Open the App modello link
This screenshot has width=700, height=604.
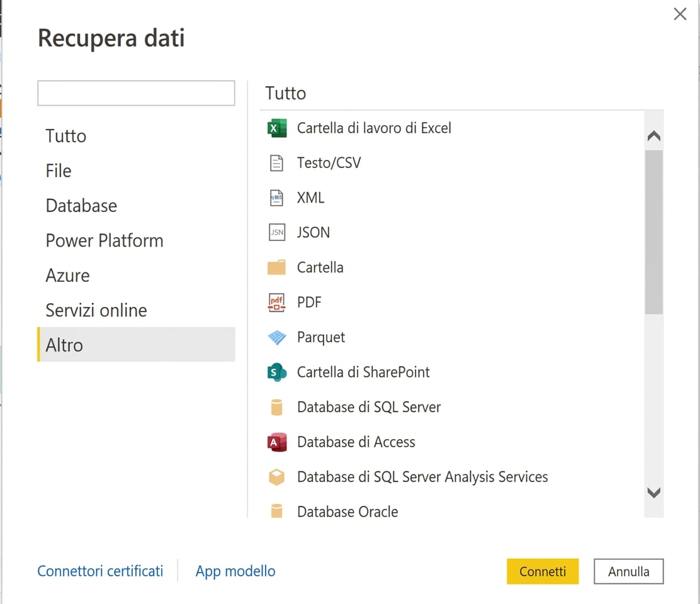click(235, 571)
